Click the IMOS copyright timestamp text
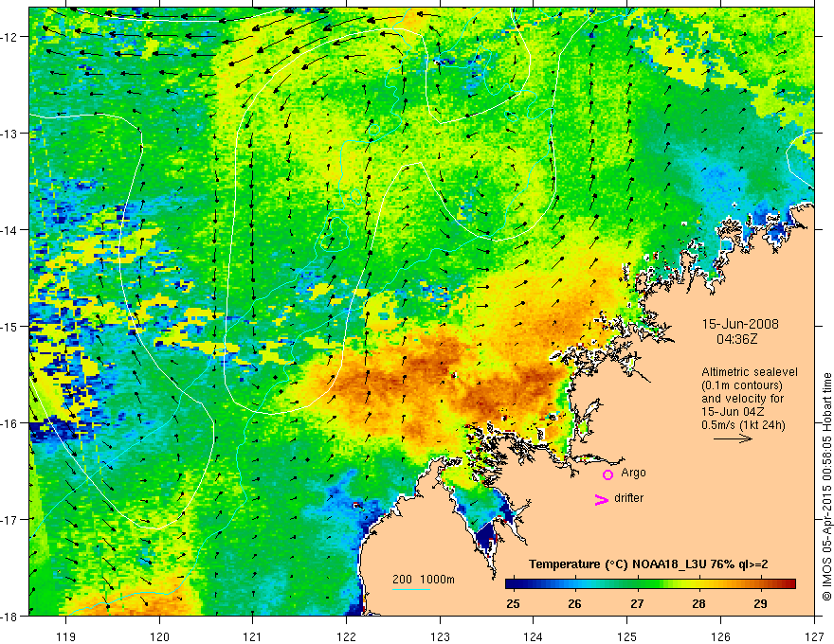The height and width of the screenshot is (644, 834). (x=826, y=488)
